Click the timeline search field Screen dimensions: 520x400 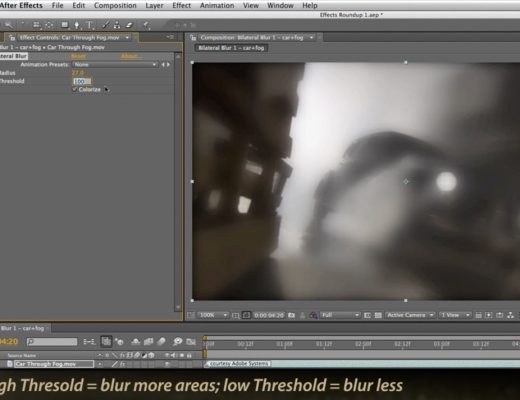[52, 342]
